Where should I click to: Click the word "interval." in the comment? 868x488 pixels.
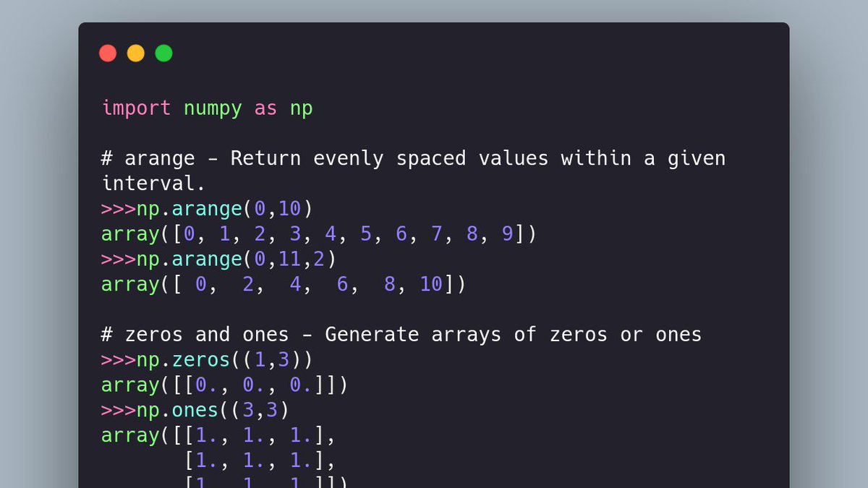point(154,184)
